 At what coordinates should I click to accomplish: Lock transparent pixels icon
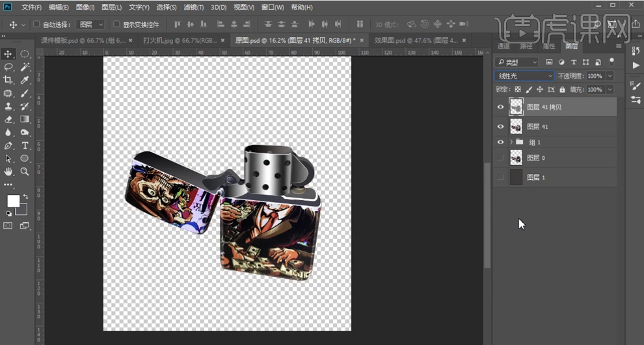pos(518,90)
